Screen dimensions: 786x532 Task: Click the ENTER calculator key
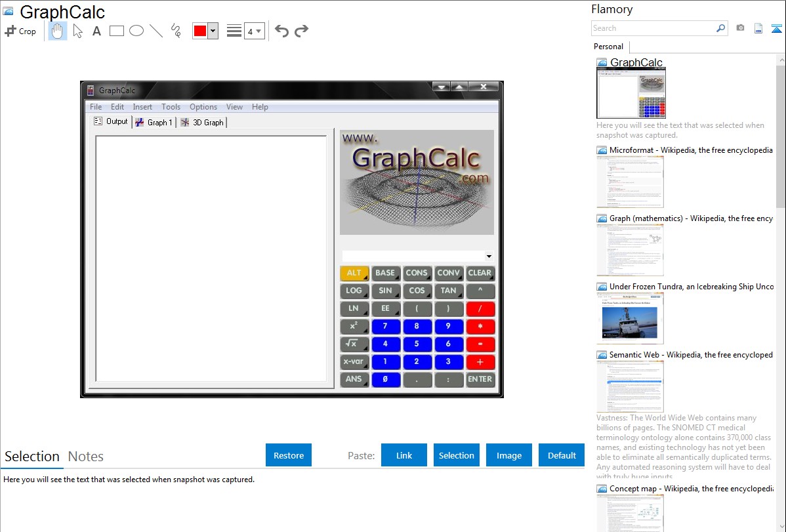pos(480,379)
